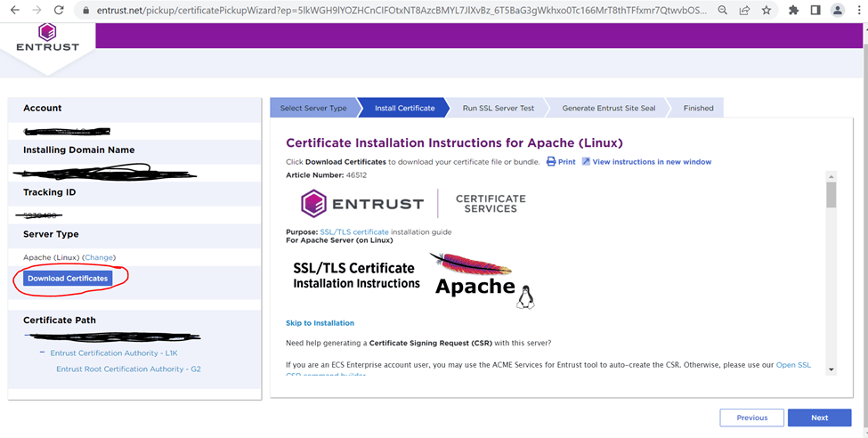The image size is (868, 438).
Task: Open the Generate Entrust Site Seal step
Action: (608, 108)
